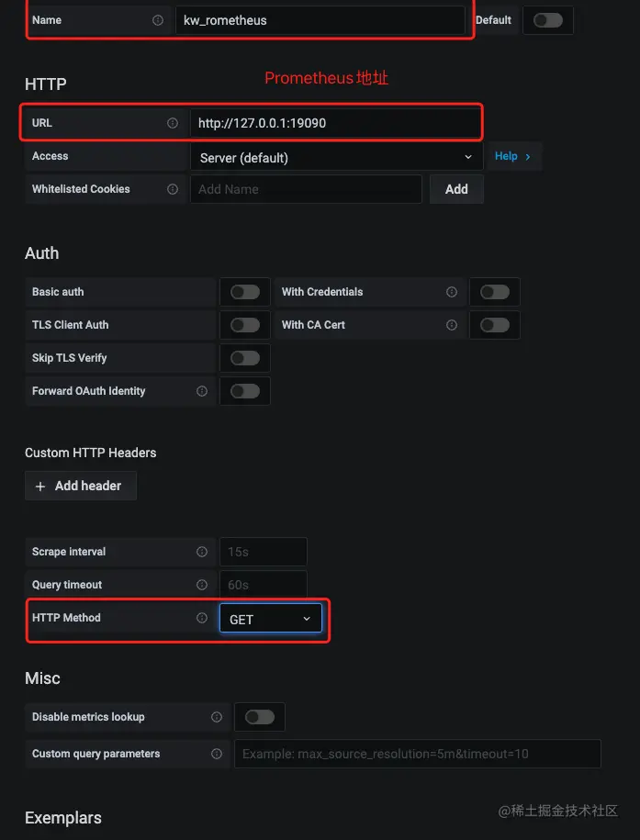Image resolution: width=640 pixels, height=840 pixels.
Task: Click the Add button for whitelisted cookies
Action: pyautogui.click(x=456, y=189)
